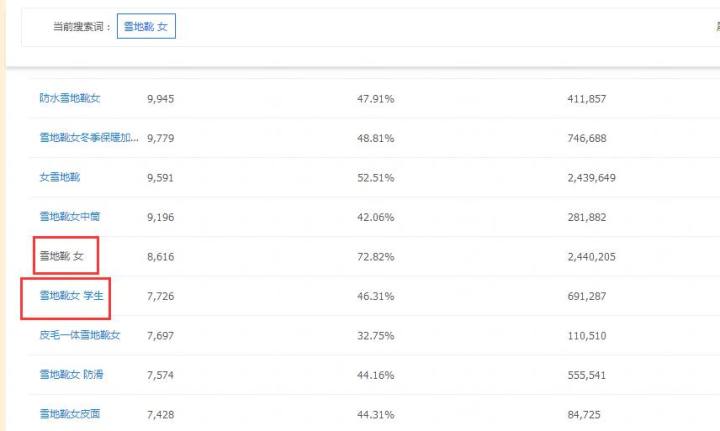Click the 72.82% click rate value
720x431 pixels.
[376, 257]
